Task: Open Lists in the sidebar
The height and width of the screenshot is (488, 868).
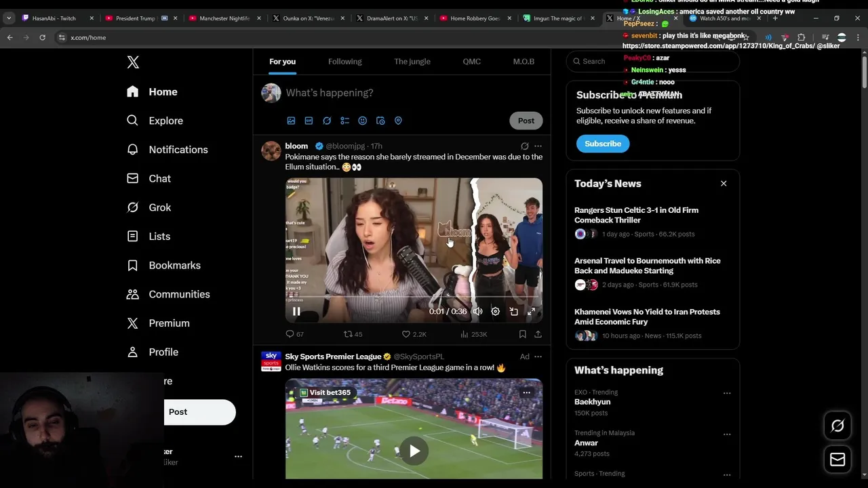Action: tap(149, 237)
